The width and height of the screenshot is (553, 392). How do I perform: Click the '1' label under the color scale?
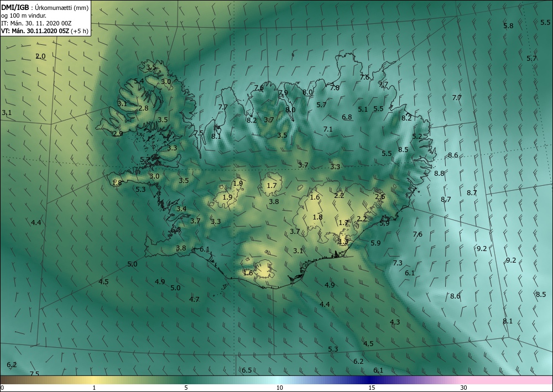94,388
